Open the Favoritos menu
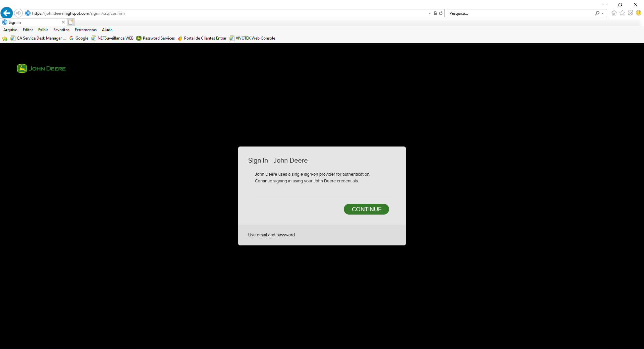644x349 pixels. (x=61, y=30)
